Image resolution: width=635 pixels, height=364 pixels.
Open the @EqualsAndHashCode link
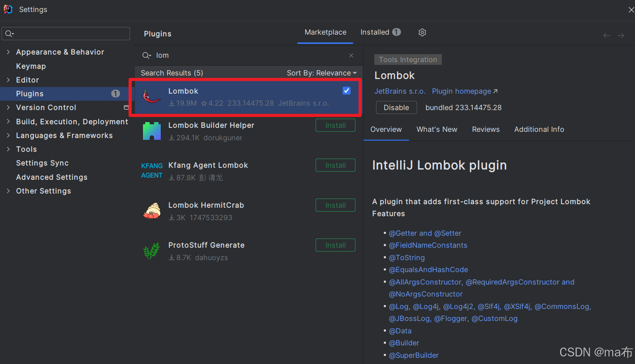pos(429,269)
